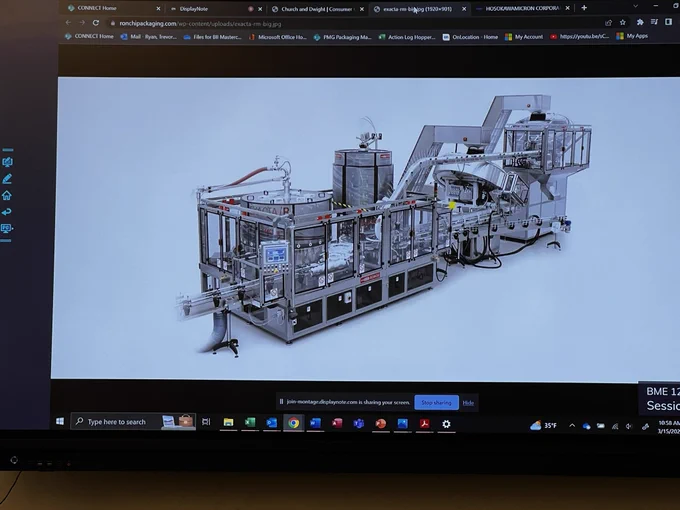Go back in the browser

pos(68,23)
